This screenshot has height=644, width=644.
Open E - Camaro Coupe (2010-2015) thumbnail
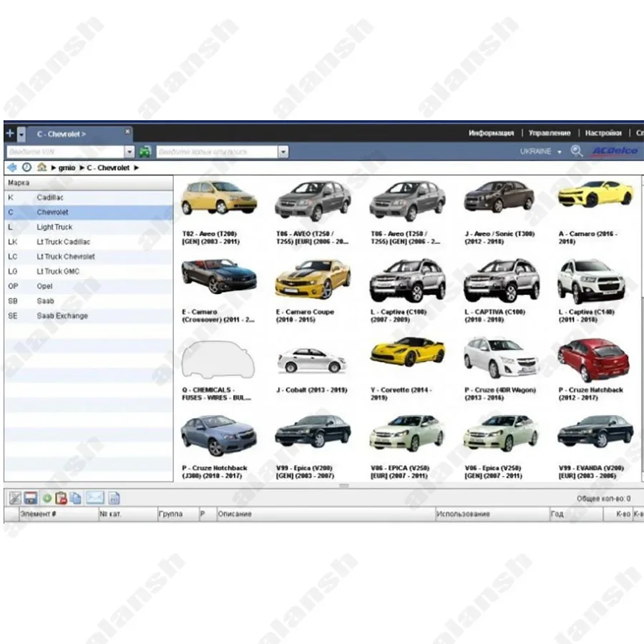[313, 279]
